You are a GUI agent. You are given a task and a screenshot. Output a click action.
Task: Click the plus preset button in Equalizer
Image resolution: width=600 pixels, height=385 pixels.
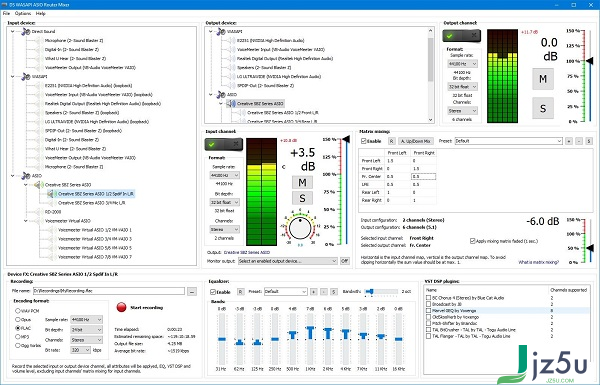[313, 292]
